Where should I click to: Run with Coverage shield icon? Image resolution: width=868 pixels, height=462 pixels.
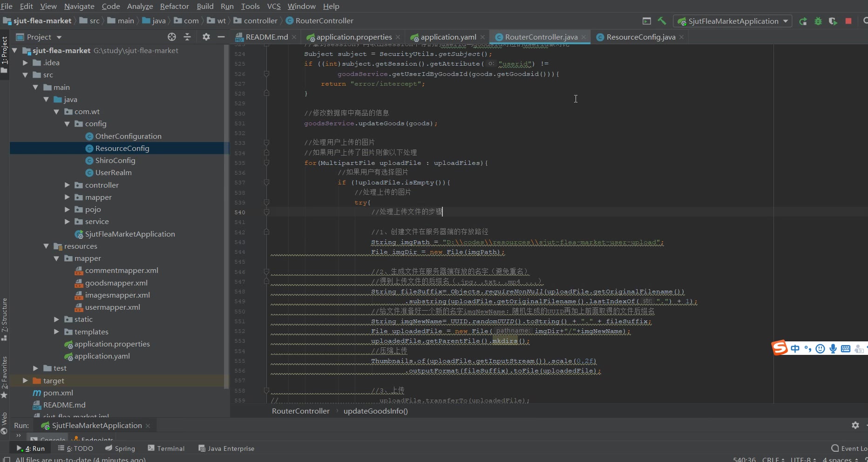coord(833,21)
